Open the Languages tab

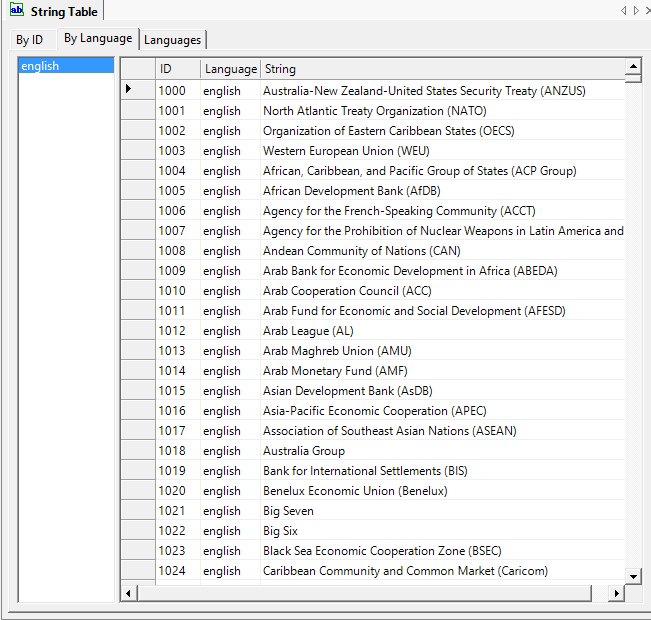(x=172, y=40)
